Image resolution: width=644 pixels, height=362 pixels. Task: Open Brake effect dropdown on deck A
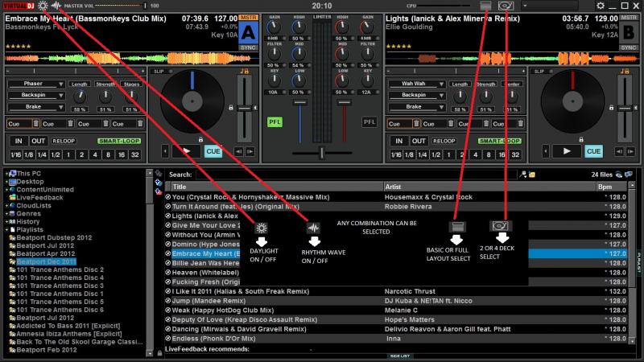pos(36,107)
